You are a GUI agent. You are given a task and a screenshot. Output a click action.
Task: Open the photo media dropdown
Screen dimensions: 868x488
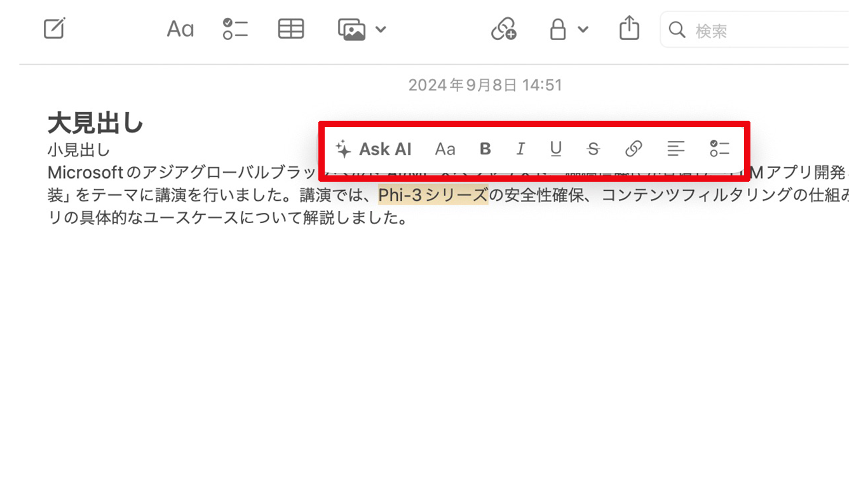click(x=362, y=29)
